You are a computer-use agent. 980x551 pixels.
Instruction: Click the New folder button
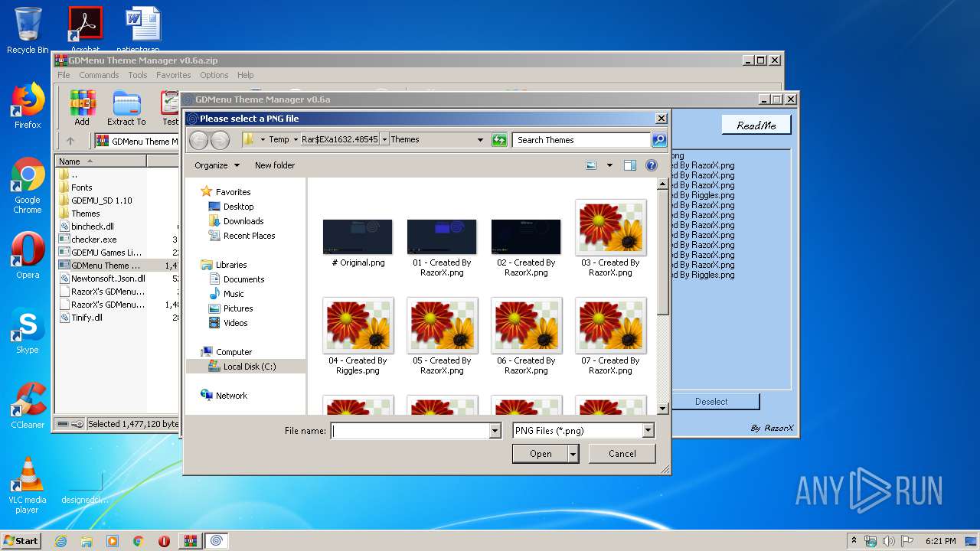(275, 165)
